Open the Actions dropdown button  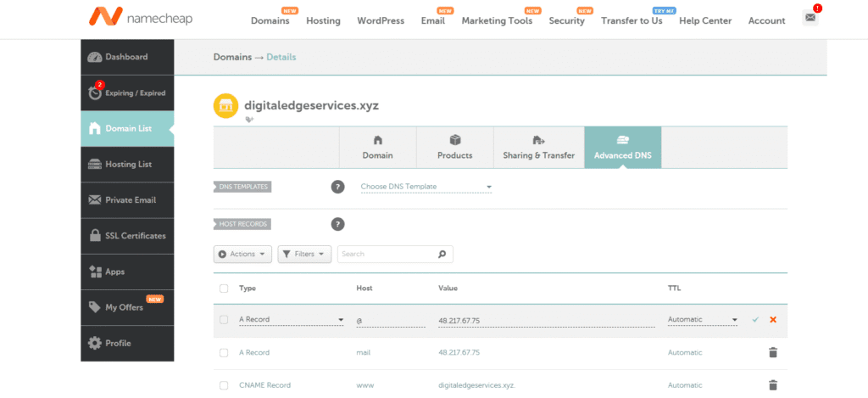tap(242, 255)
